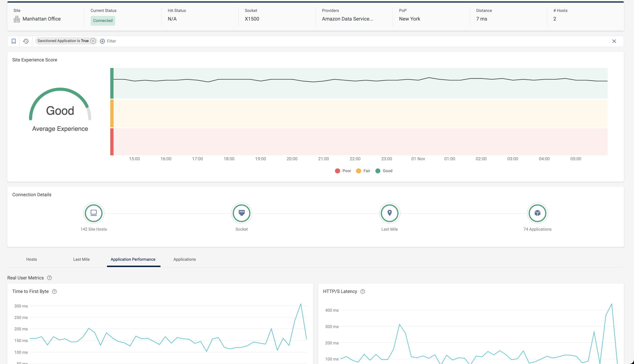
Task: Click the Time to First Byte peak point
Action: pos(301,304)
